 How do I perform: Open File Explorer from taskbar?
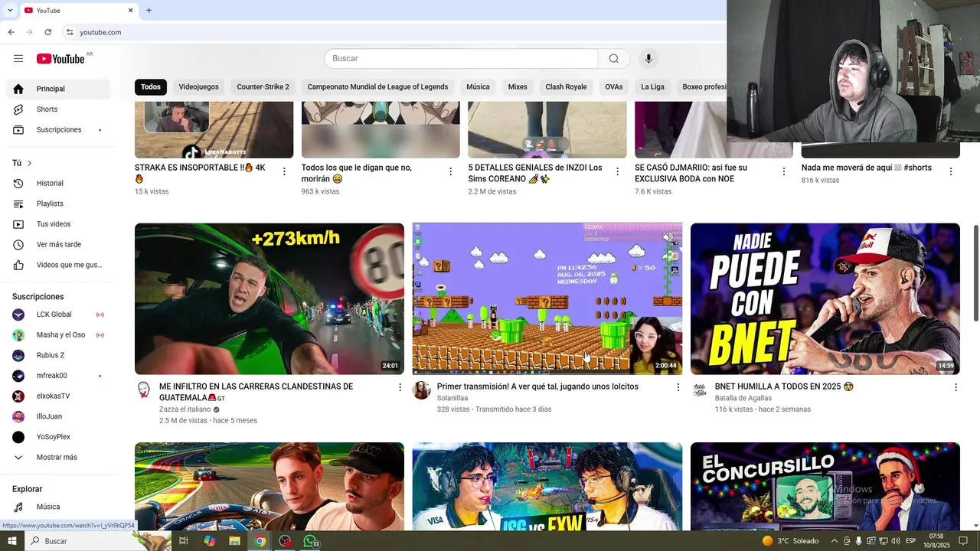[x=234, y=541]
